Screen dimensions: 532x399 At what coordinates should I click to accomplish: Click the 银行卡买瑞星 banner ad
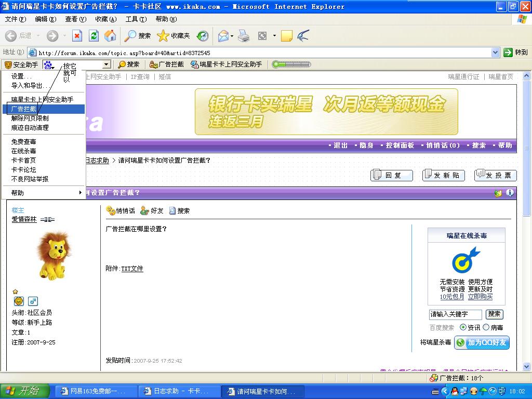click(x=326, y=112)
